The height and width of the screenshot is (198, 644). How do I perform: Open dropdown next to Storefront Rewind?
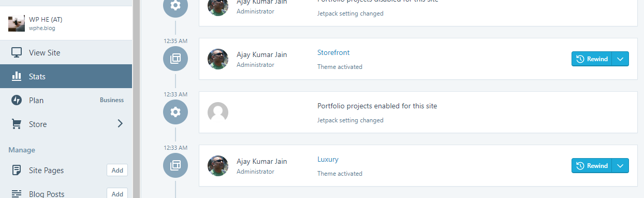(620, 59)
